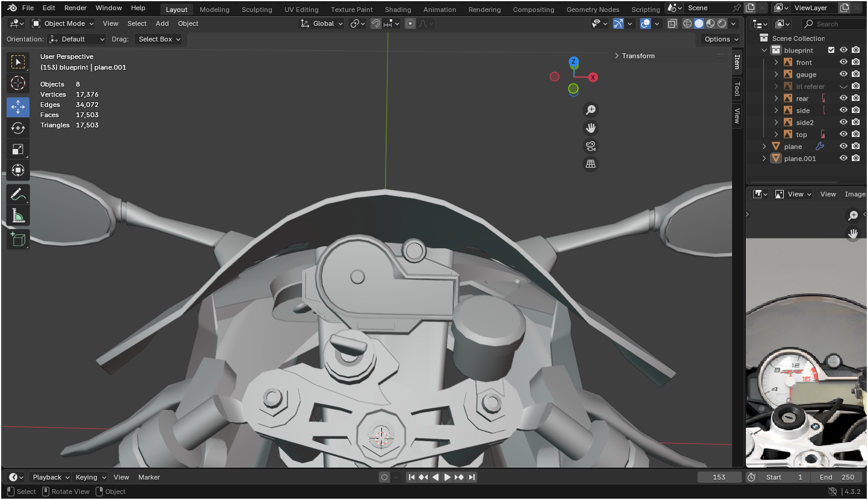This screenshot has height=500, width=868.
Task: Switch to the Sculpting workspace tab
Action: coord(257,10)
